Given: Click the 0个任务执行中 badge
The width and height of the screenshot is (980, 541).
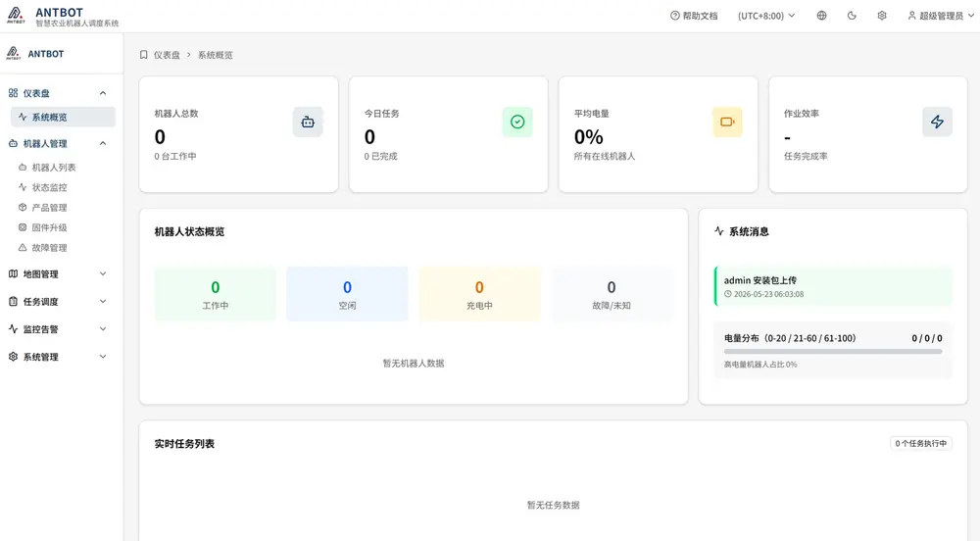Looking at the screenshot, I should coord(921,444).
